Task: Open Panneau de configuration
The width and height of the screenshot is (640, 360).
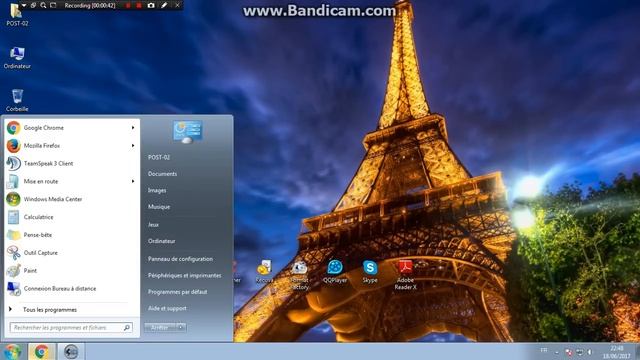Action: [180, 259]
